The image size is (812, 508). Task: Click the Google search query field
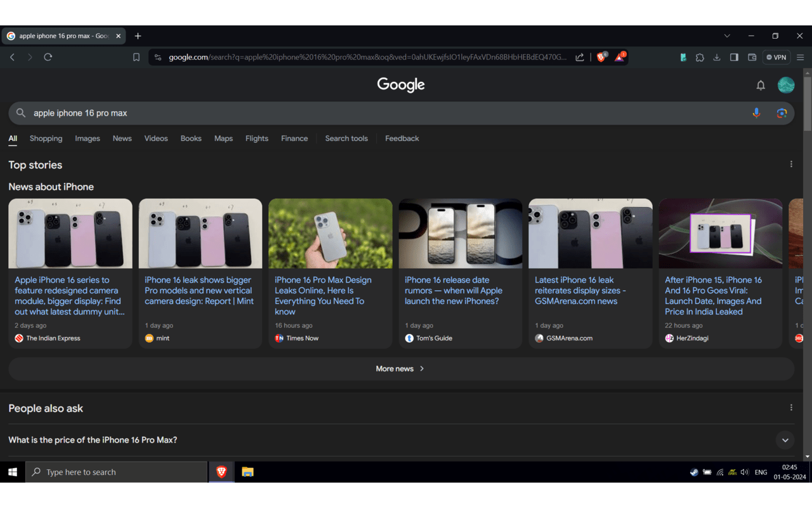click(387, 113)
